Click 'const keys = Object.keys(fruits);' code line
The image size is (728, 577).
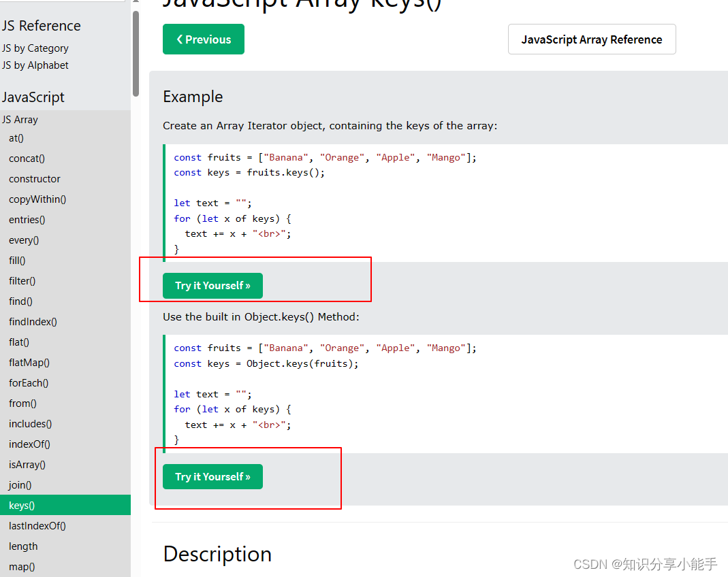pyautogui.click(x=266, y=363)
